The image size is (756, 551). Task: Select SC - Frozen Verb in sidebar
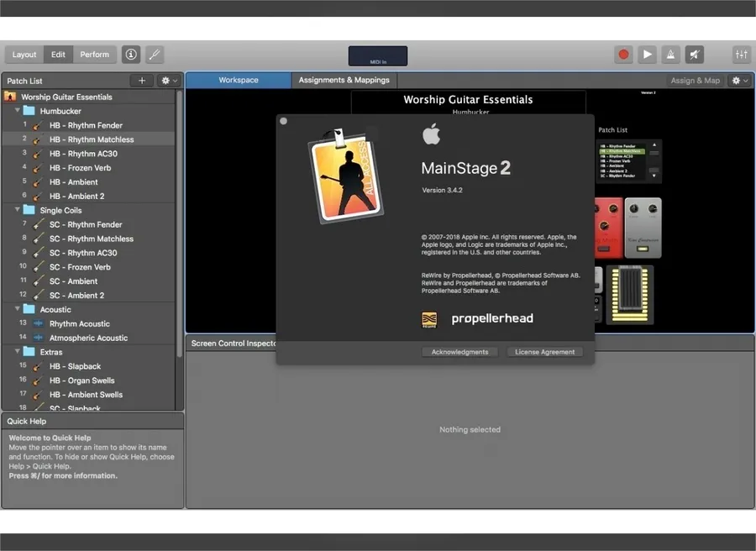(x=89, y=267)
